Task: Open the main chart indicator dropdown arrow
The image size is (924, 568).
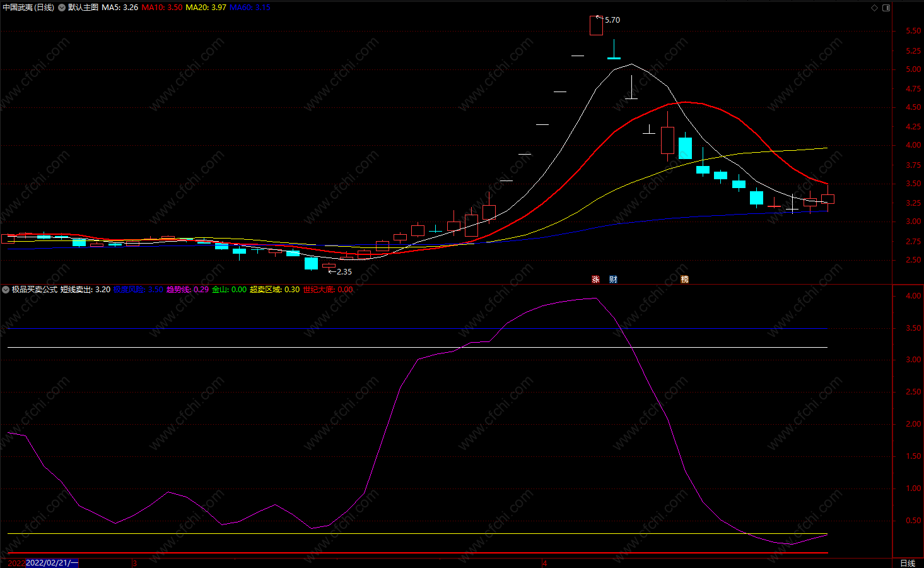Action: (62, 8)
